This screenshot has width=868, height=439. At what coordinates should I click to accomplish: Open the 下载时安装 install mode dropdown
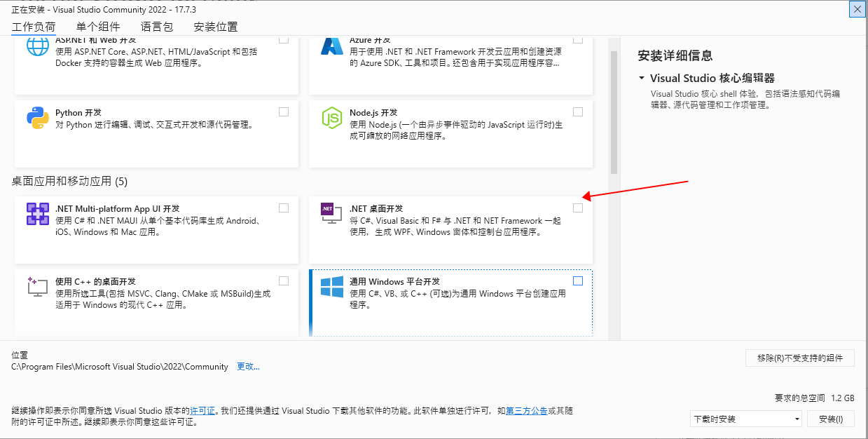click(746, 419)
